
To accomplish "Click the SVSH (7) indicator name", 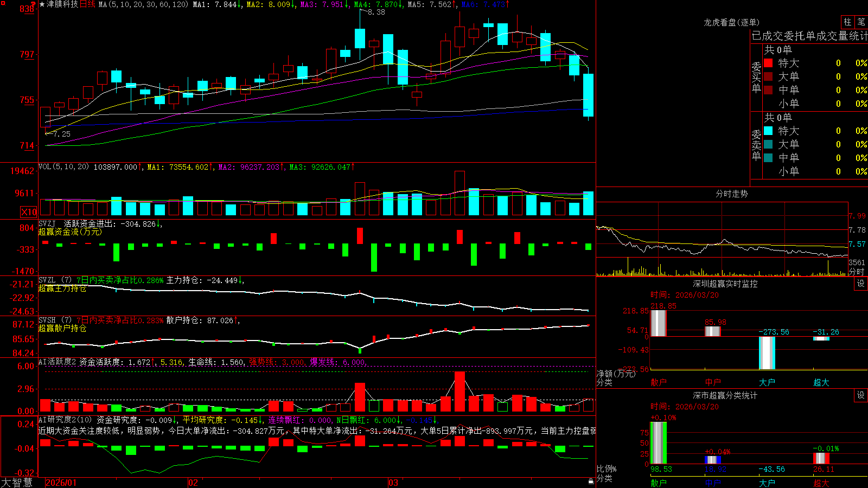I will point(55,320).
